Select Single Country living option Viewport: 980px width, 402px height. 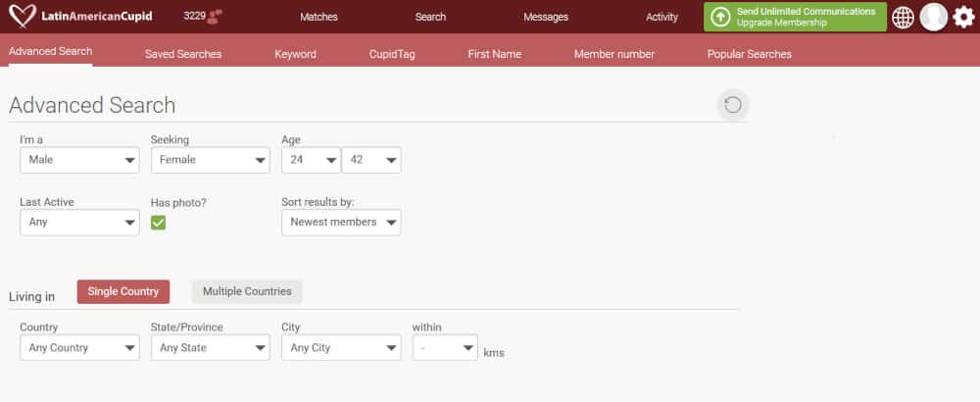(123, 291)
